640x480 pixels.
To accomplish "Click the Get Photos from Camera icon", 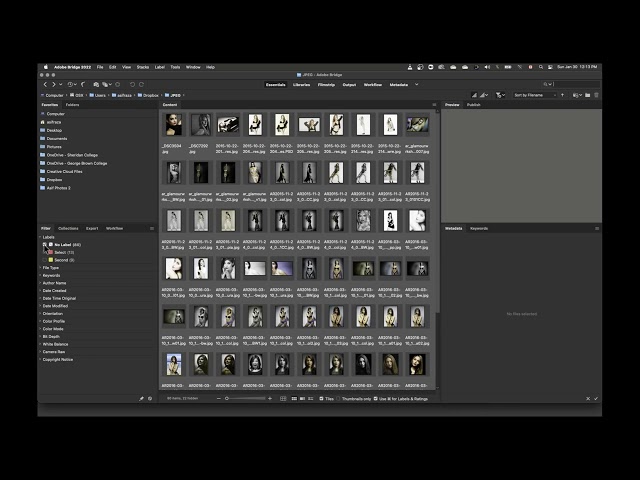I will 96,84.
